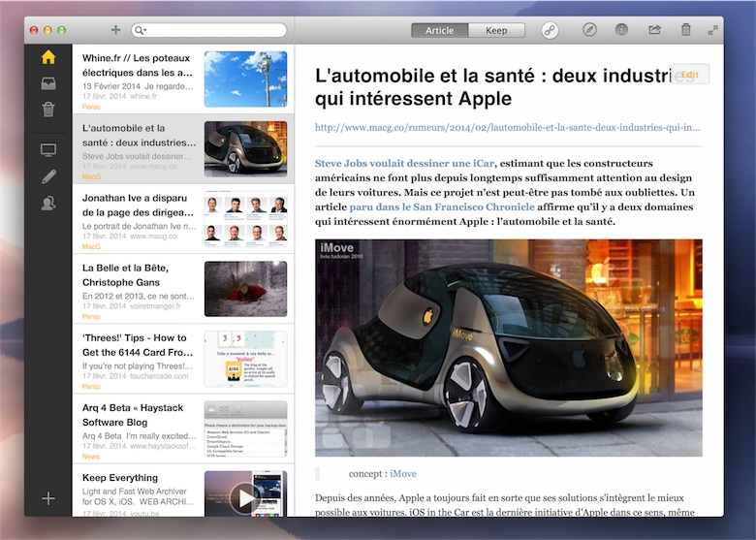Select 'Arq 4 Beta « Haystack' list item
Image resolution: width=756 pixels, height=540 pixels.
coord(183,429)
